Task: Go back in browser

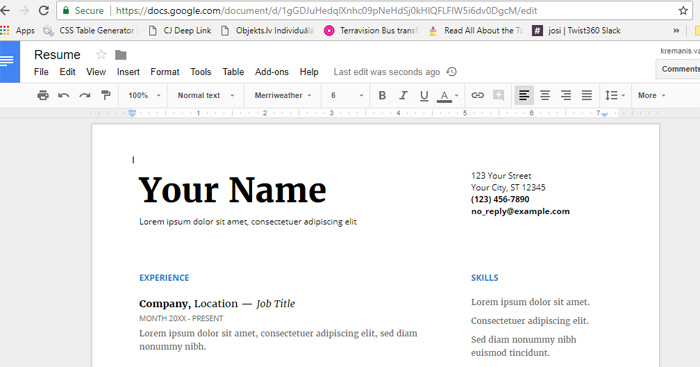Action: [x=5, y=10]
